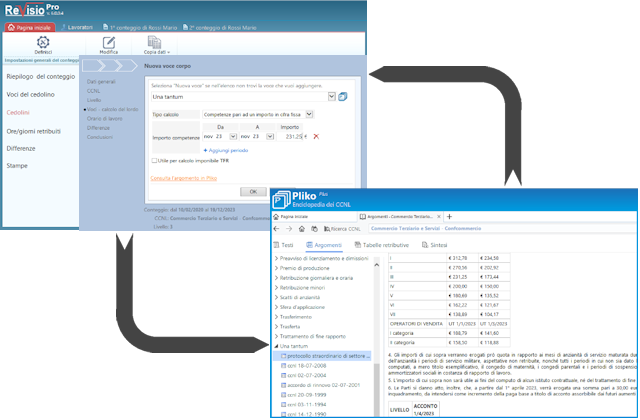The image size is (640, 420).
Task: Open Cedolini section
Action: click(18, 112)
